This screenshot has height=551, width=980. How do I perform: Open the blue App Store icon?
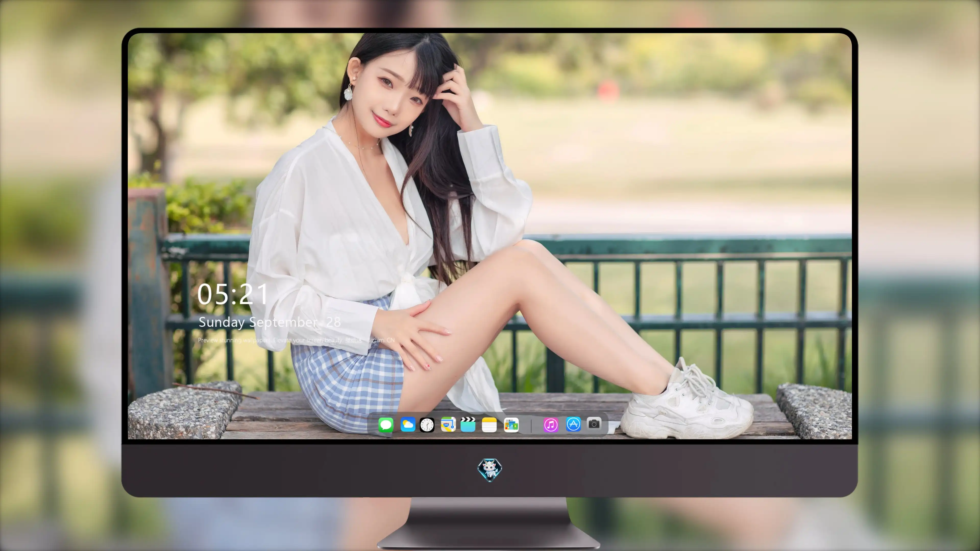click(x=573, y=424)
